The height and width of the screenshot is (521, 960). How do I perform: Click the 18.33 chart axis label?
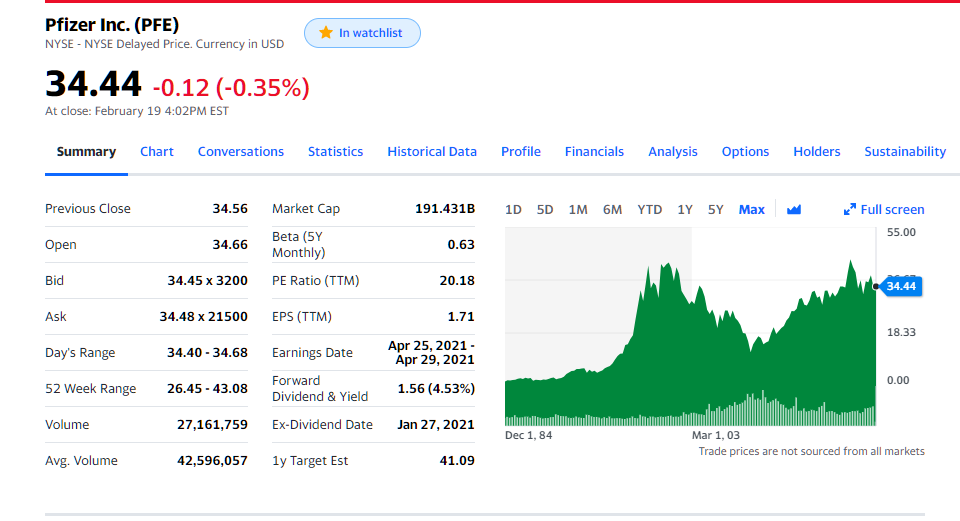click(901, 332)
